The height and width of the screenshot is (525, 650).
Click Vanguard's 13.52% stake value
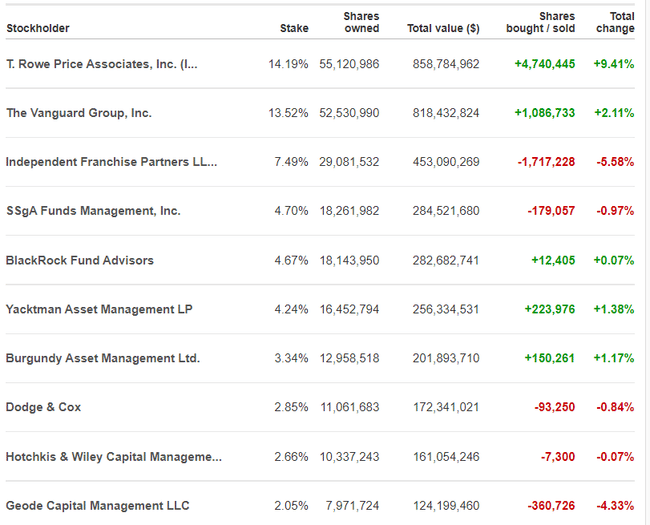288,113
